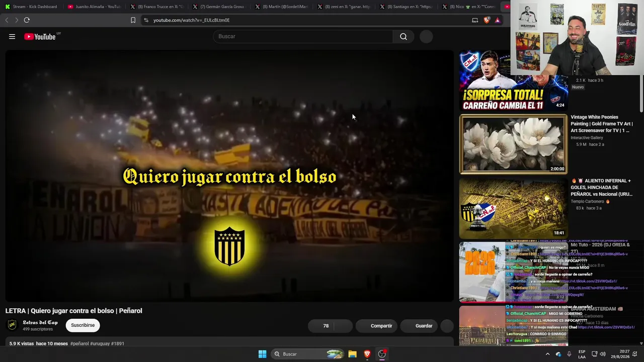This screenshot has width=644, height=362.
Task: Open the Aliento Infernal Peñarol vs Nacional thumbnail
Action: pos(513,208)
